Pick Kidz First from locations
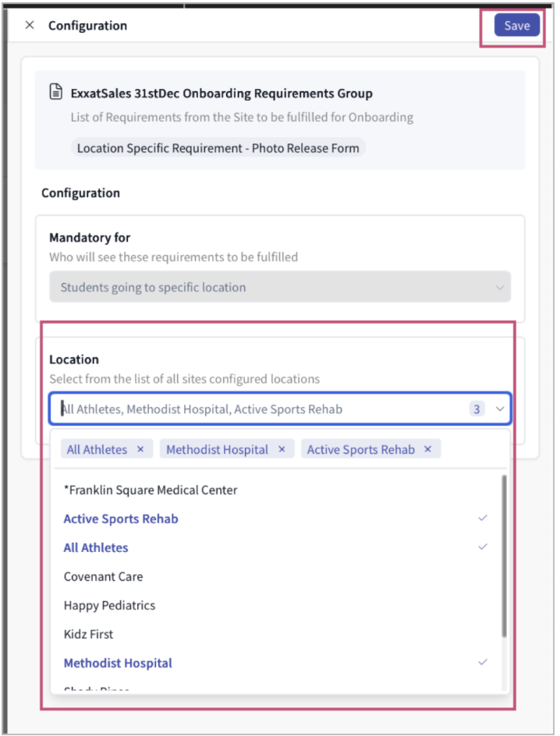560x736 pixels. 88,634
